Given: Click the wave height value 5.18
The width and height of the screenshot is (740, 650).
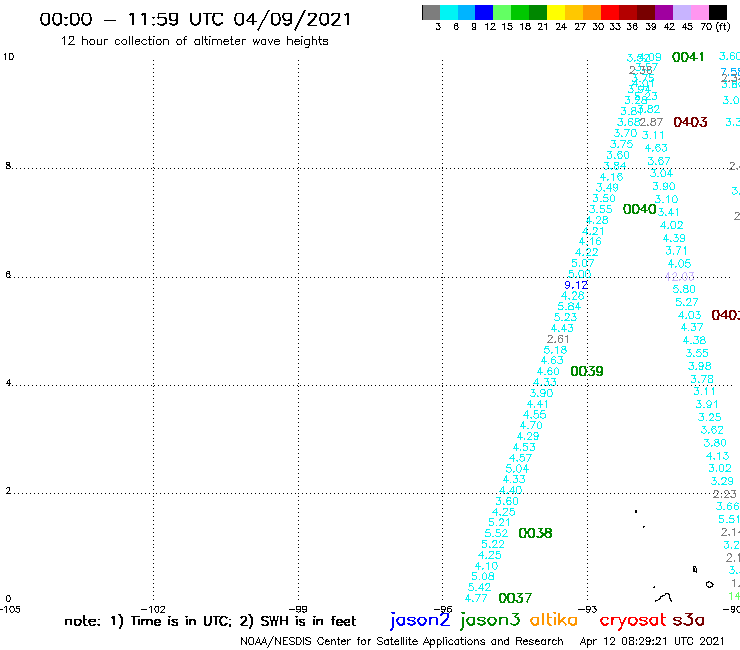Looking at the screenshot, I should (555, 350).
